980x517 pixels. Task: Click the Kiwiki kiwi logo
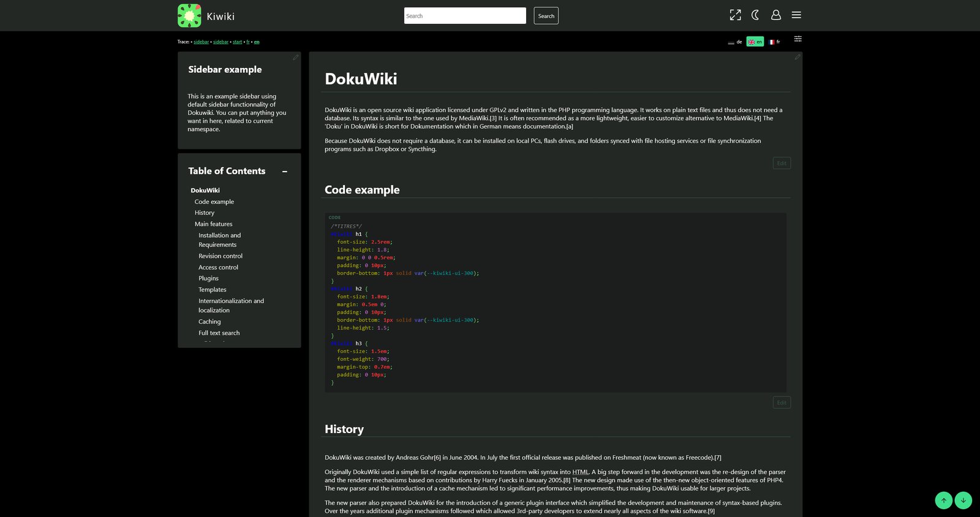189,16
